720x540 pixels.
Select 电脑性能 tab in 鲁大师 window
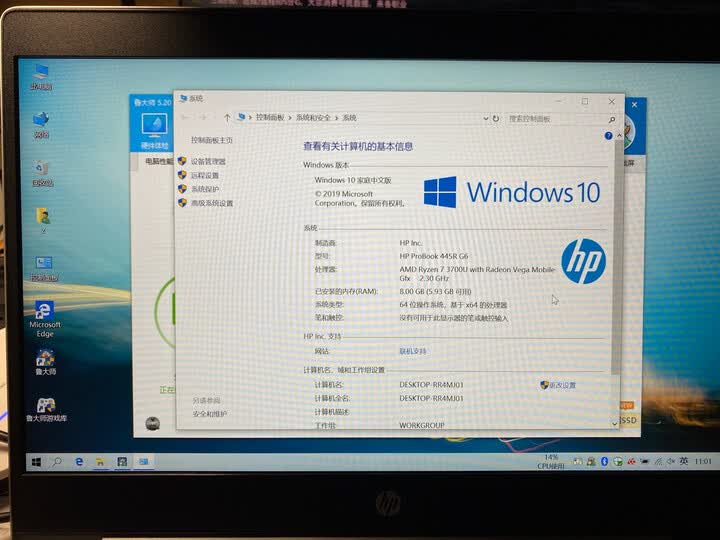pyautogui.click(x=159, y=162)
